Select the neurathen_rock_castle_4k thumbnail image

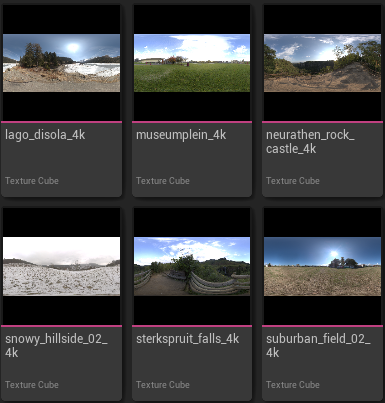(322, 63)
